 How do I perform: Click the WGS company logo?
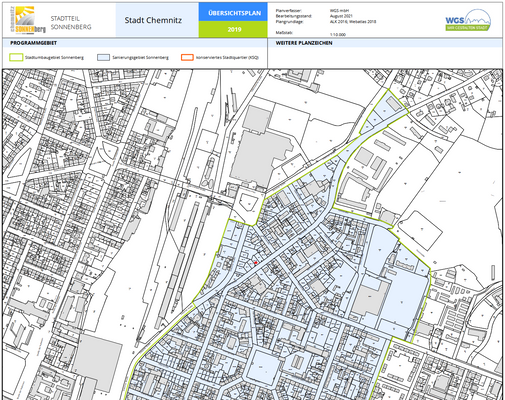(468, 20)
